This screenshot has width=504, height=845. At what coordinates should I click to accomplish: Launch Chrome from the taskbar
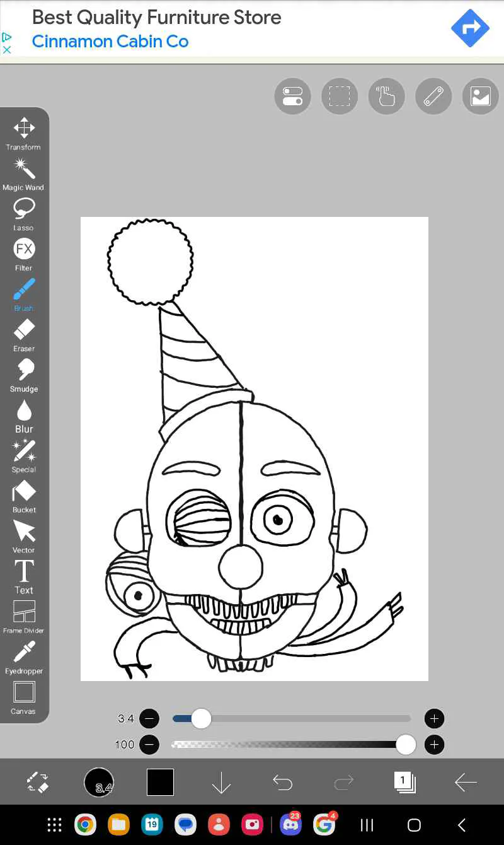point(85,825)
